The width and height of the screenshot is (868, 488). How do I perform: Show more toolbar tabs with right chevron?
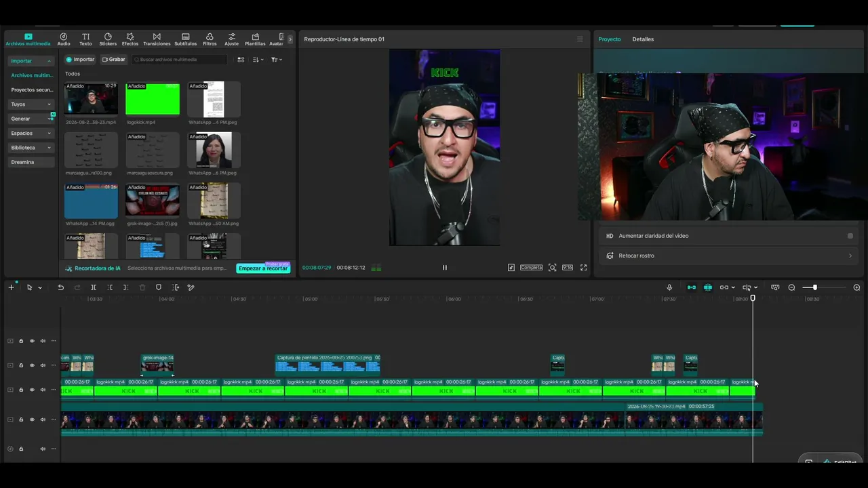pos(290,39)
